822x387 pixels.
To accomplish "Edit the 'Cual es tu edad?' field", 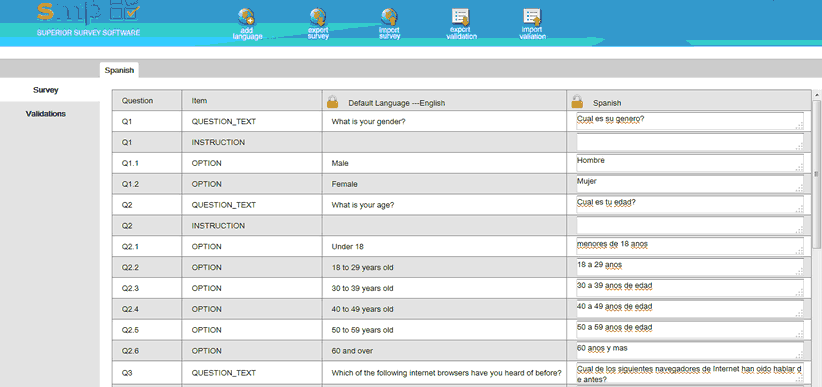I will [689, 204].
